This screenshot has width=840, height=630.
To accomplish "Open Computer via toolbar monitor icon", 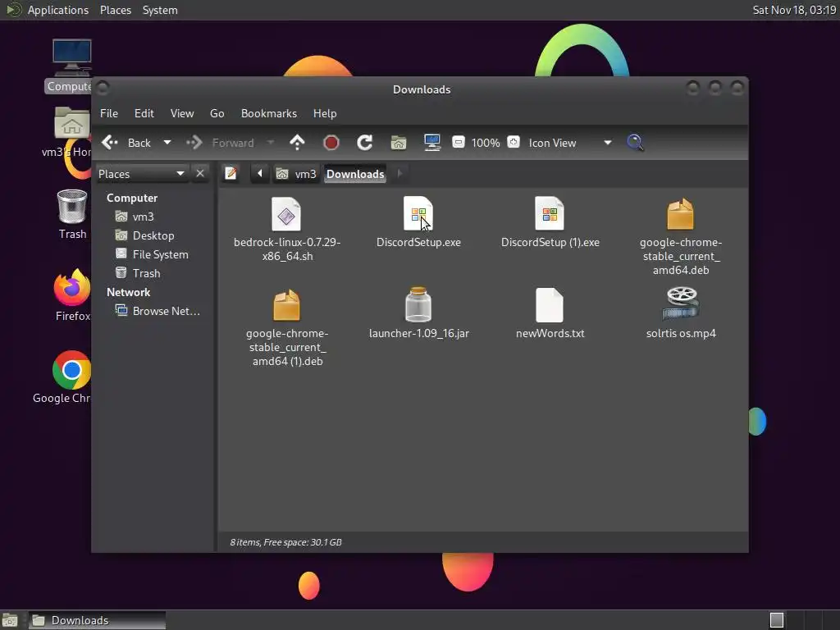I will (x=432, y=143).
